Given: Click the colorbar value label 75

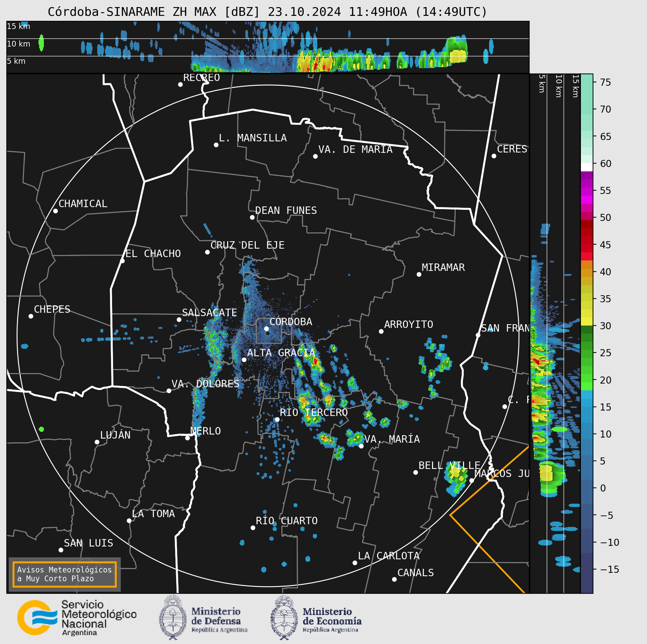Looking at the screenshot, I should pyautogui.click(x=605, y=82).
